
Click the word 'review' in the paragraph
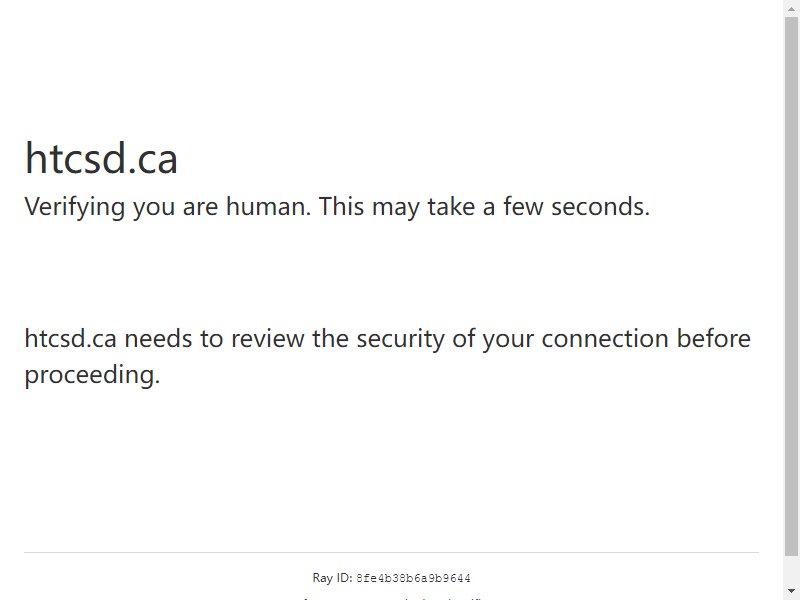point(268,339)
